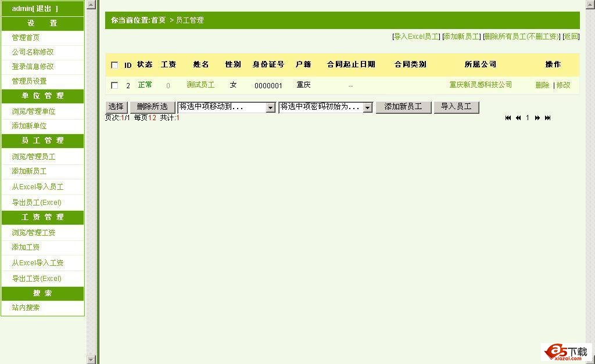Click the up arrow of the left scrollbar

click(92, 5)
